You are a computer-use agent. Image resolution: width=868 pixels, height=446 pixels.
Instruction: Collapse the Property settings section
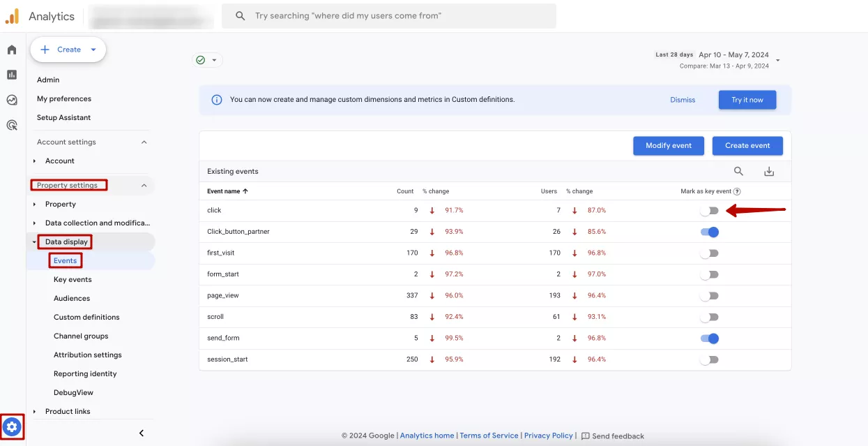144,186
